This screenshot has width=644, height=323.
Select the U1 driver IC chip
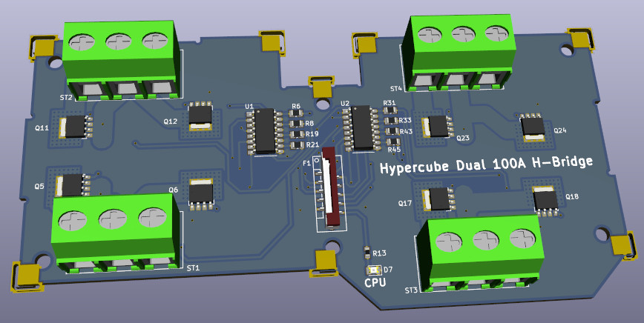click(264, 131)
